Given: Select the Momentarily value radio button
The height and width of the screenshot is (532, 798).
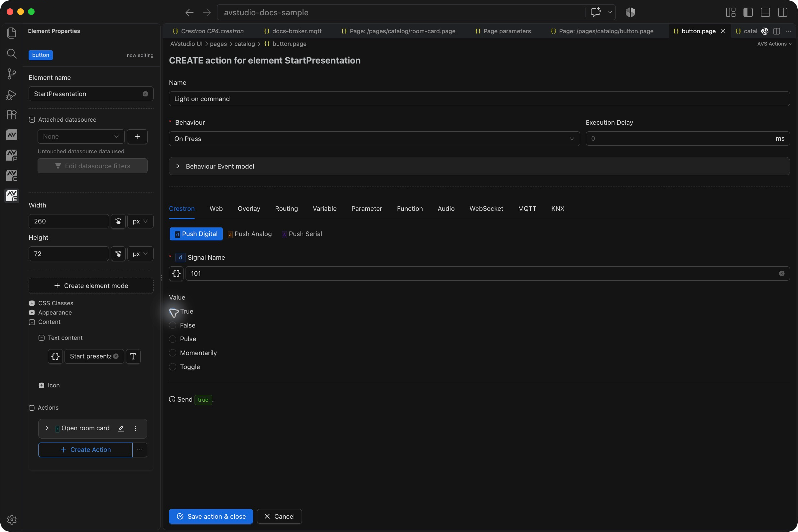Looking at the screenshot, I should pos(172,353).
